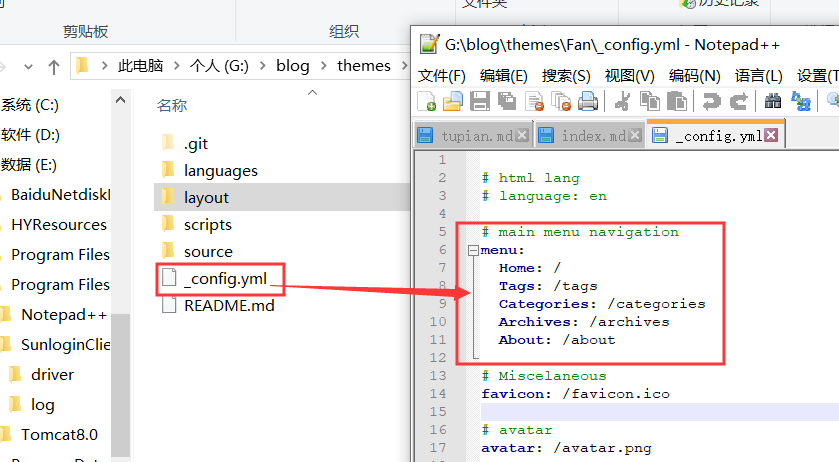Open the 语言(L) menu

point(759,75)
